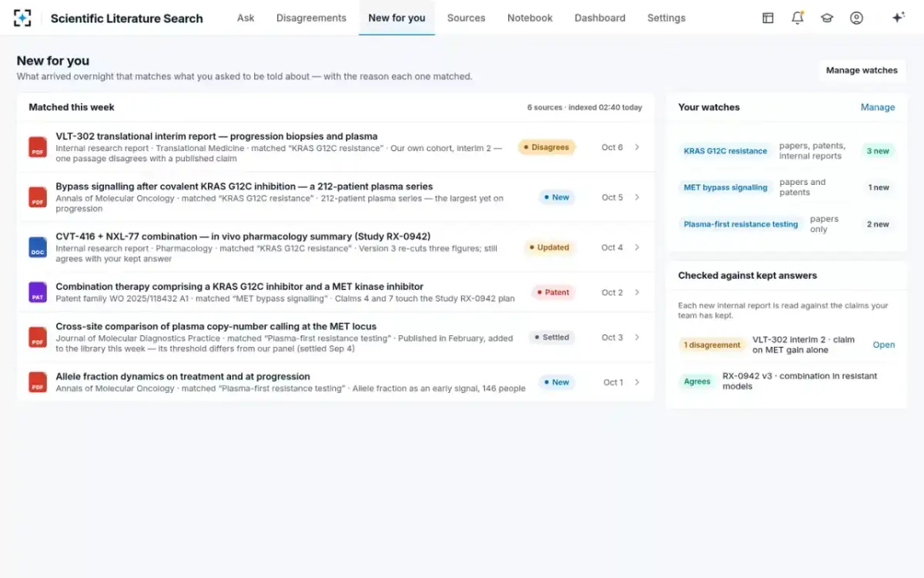The image size is (924, 578).
Task: Click the sparkle assistant icon
Action: point(898,18)
